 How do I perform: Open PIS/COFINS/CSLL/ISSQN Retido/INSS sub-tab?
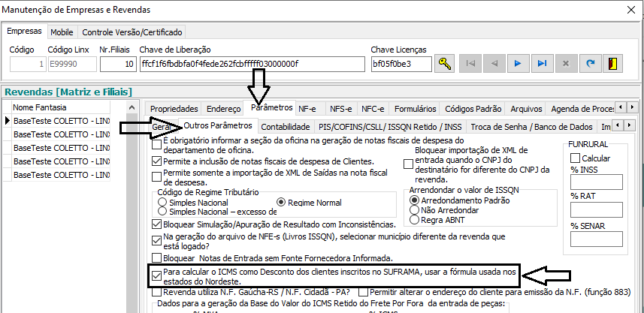point(390,126)
